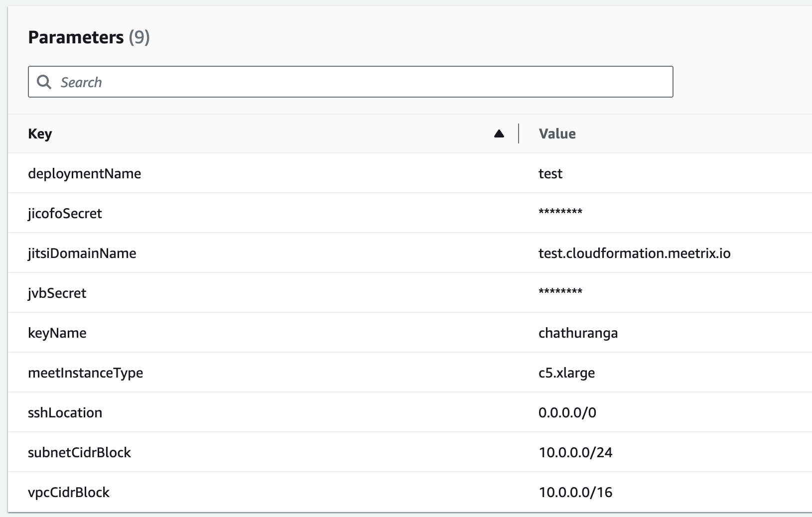Select the subnetCidrBlock 10.0.0.0/24 value

(x=575, y=452)
